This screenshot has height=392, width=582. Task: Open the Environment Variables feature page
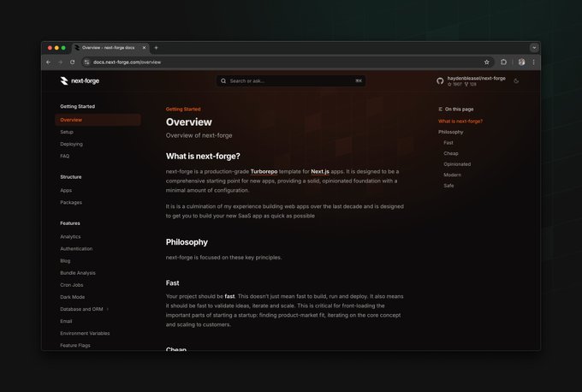click(85, 333)
